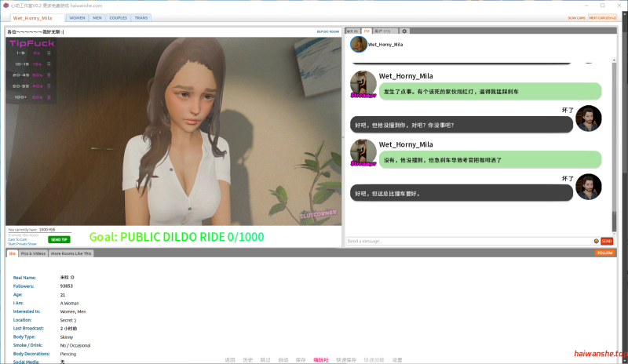This screenshot has height=364, width=628.
Task: Select the TRANS category tab
Action: pyautogui.click(x=141, y=18)
